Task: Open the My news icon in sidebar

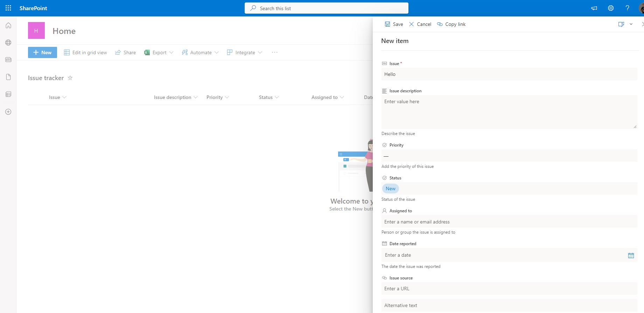Action: point(8,60)
